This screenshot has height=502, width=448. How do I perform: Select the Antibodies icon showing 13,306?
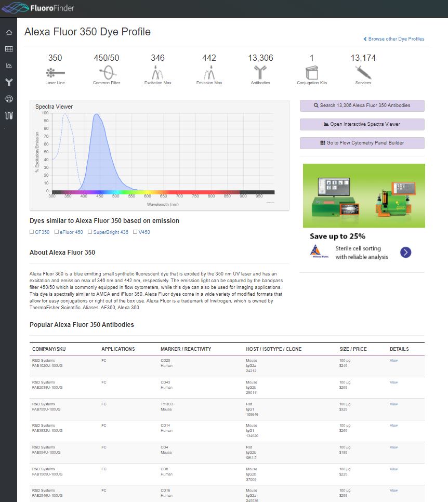tap(260, 71)
